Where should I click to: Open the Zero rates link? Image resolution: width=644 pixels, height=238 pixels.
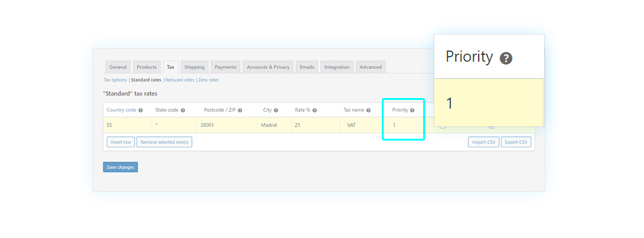coord(208,80)
